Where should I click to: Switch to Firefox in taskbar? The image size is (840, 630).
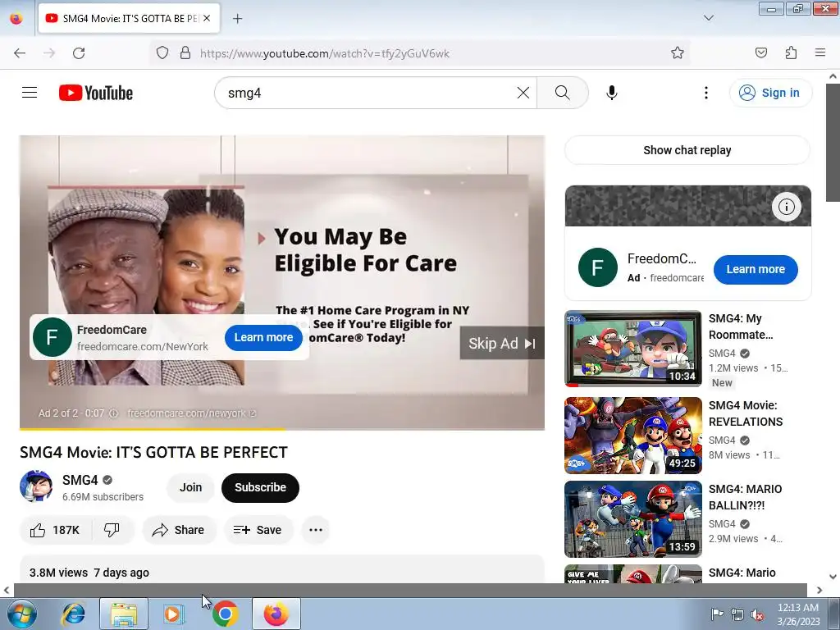[x=276, y=614]
